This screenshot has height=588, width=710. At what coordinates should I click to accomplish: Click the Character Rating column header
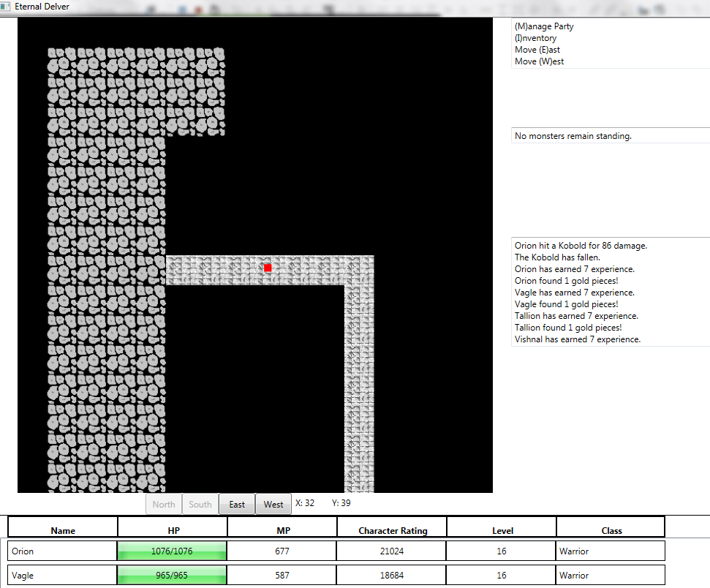coord(393,530)
